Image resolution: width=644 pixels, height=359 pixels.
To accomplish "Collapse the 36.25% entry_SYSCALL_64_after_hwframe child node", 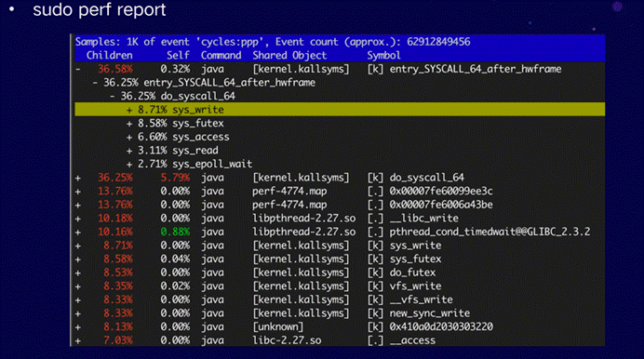I will [95, 83].
